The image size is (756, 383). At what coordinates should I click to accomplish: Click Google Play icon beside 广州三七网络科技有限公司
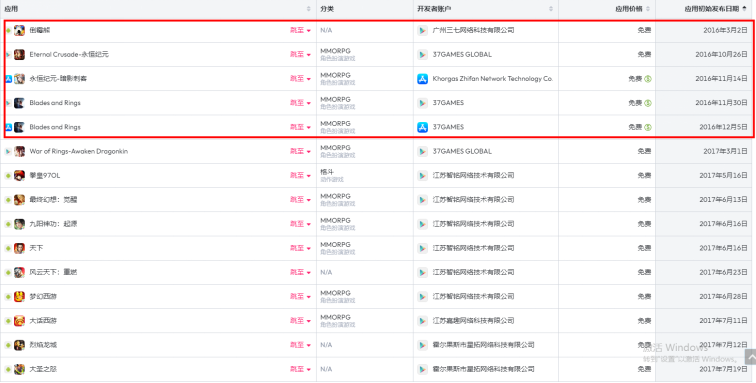click(x=422, y=30)
